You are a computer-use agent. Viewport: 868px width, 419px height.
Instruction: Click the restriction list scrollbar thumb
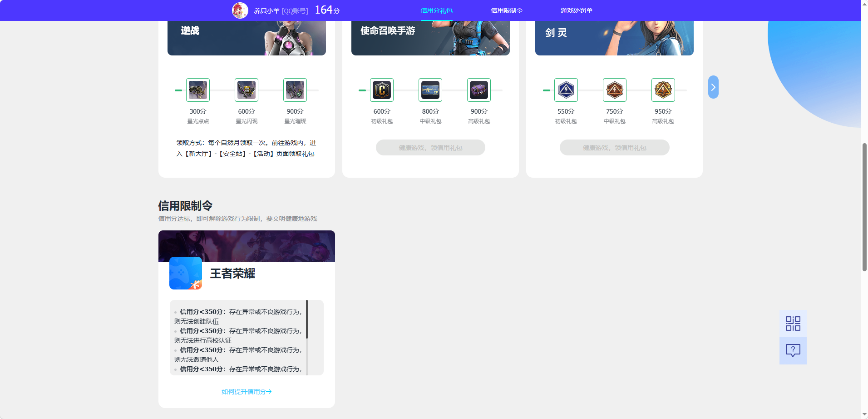coord(307,319)
